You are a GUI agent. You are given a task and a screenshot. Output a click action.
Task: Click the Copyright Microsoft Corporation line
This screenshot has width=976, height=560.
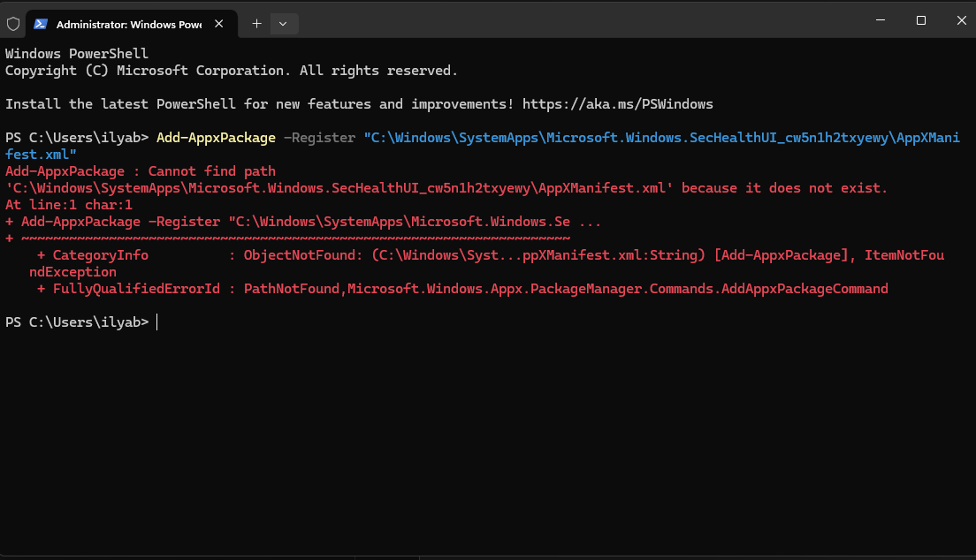pos(232,70)
